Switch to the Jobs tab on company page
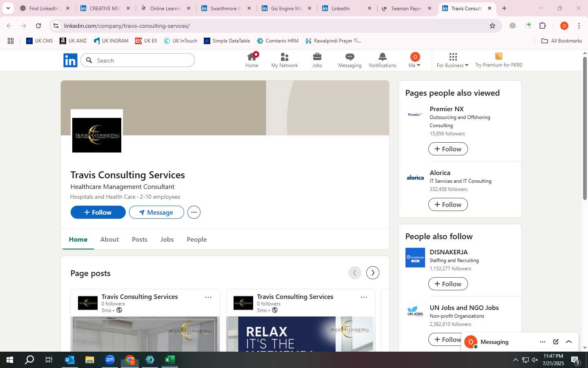This screenshot has width=588, height=368. 167,240
